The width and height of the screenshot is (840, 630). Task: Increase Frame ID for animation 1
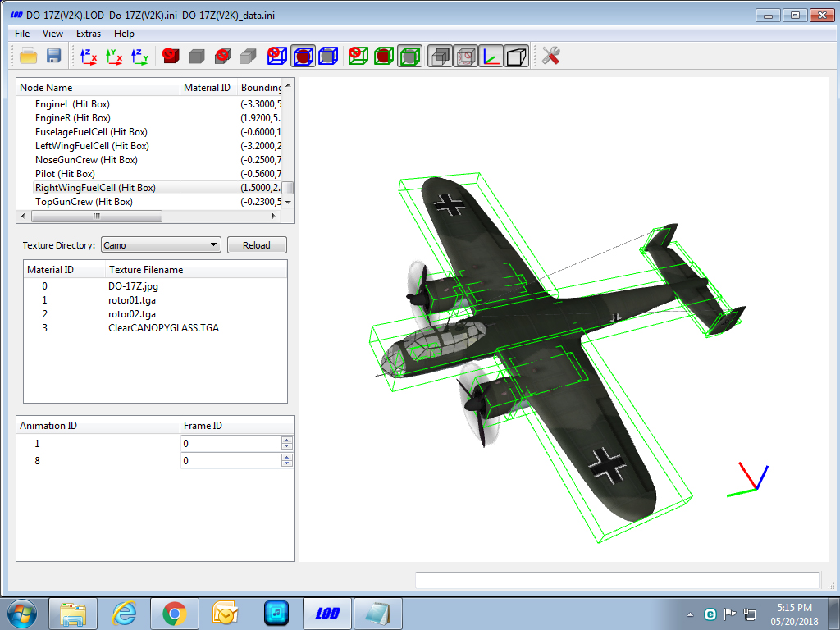287,440
